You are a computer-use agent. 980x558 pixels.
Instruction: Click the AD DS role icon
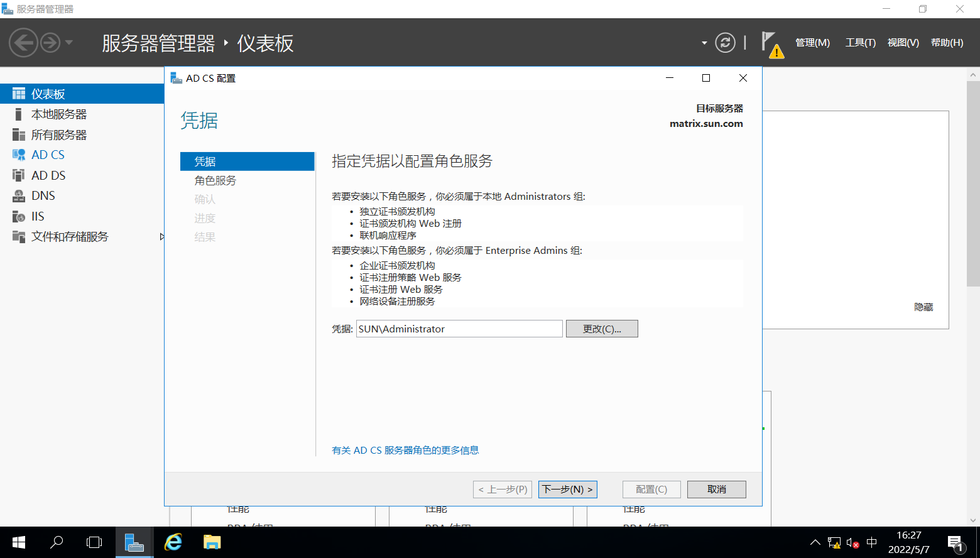tap(19, 175)
